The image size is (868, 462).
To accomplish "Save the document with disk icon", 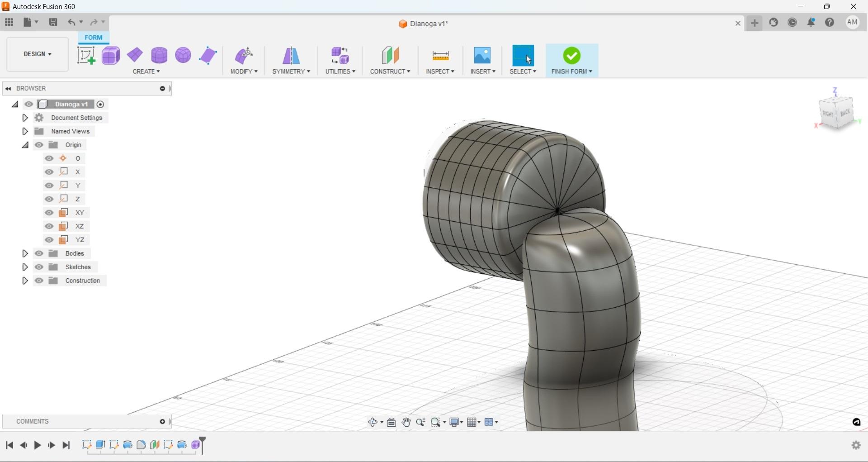I will coord(53,22).
